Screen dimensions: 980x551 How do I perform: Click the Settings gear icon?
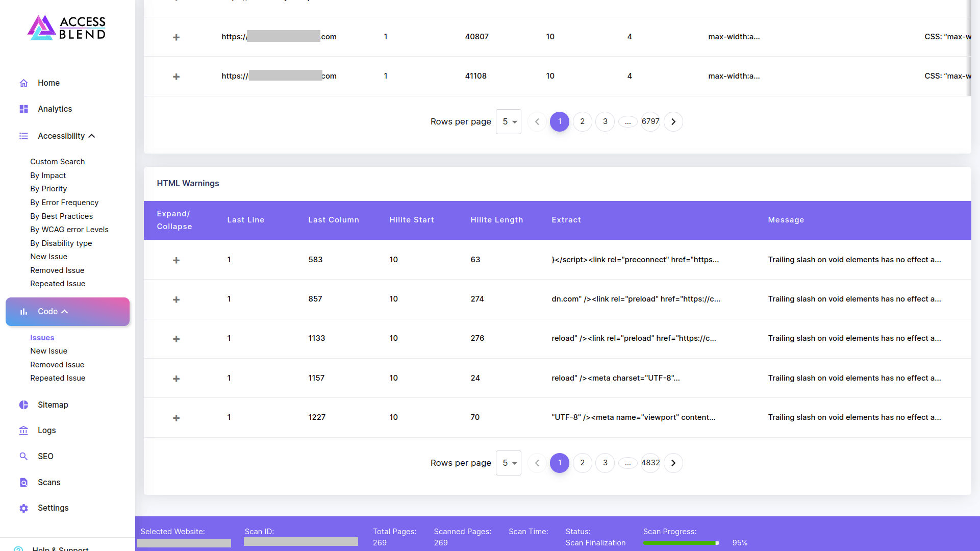click(x=23, y=508)
